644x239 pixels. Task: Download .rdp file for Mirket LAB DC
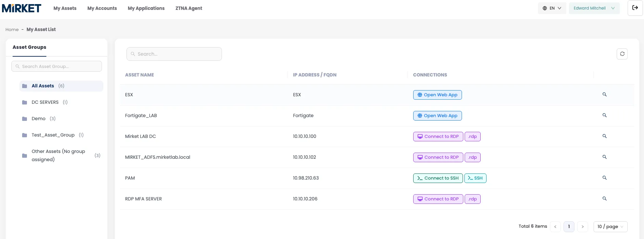pyautogui.click(x=473, y=137)
